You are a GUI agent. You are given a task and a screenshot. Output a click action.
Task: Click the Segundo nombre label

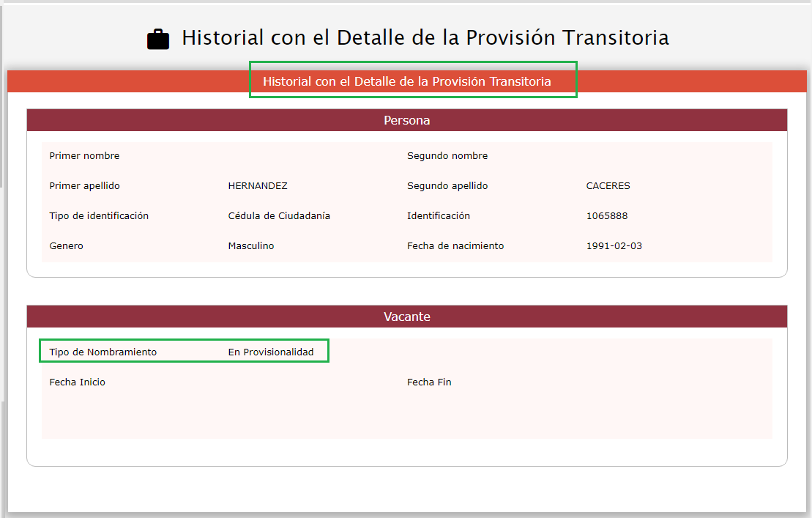click(x=447, y=156)
